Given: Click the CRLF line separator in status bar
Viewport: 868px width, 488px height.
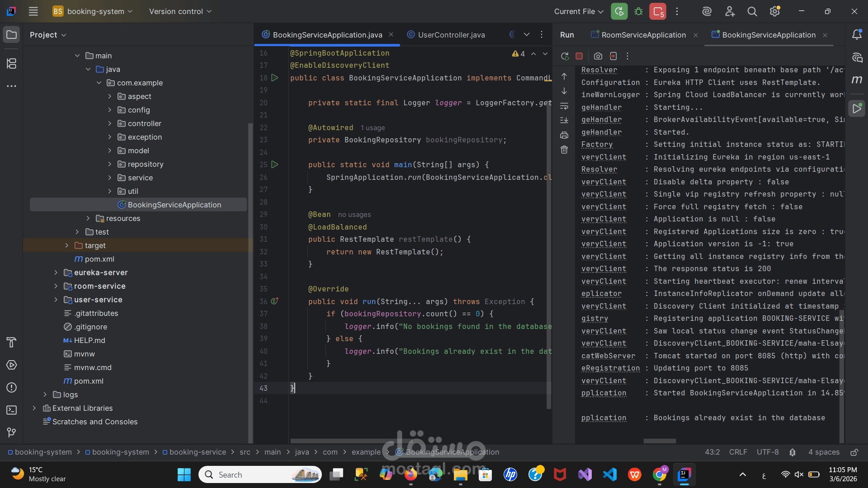Looking at the screenshot, I should [x=738, y=452].
